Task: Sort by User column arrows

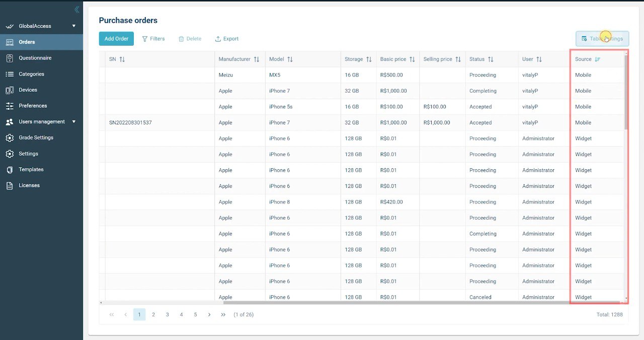Action: [x=539, y=59]
